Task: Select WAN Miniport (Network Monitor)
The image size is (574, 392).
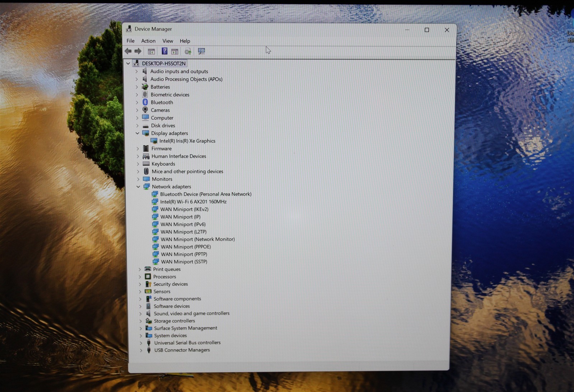Action: (x=198, y=239)
